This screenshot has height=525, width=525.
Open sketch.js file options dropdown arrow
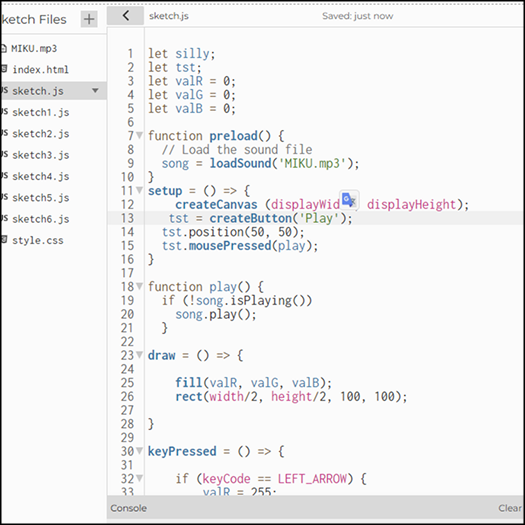[95, 90]
